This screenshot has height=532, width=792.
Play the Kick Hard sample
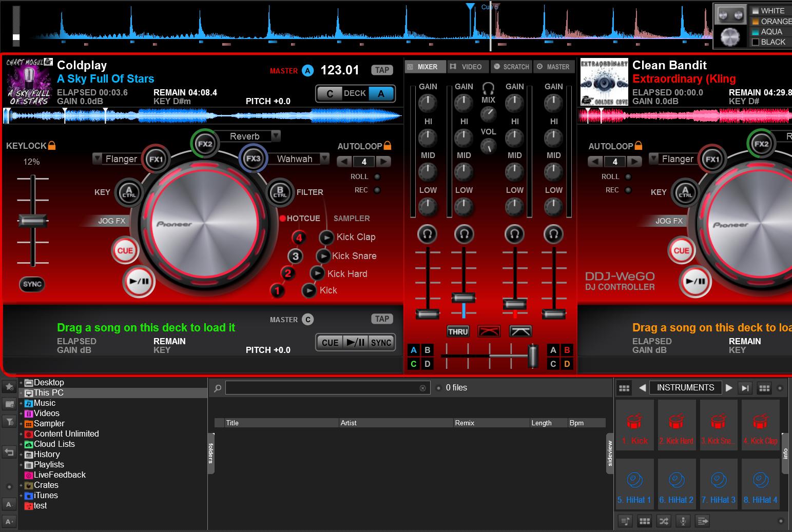coord(317,273)
